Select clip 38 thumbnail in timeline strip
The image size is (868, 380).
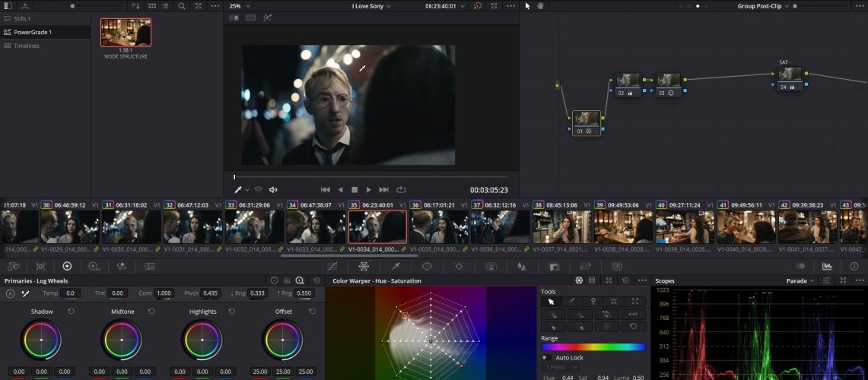pyautogui.click(x=561, y=226)
